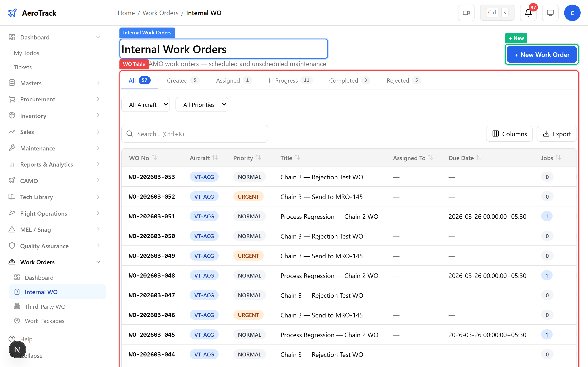The image size is (588, 367).
Task: Click the Export button
Action: coord(557,134)
